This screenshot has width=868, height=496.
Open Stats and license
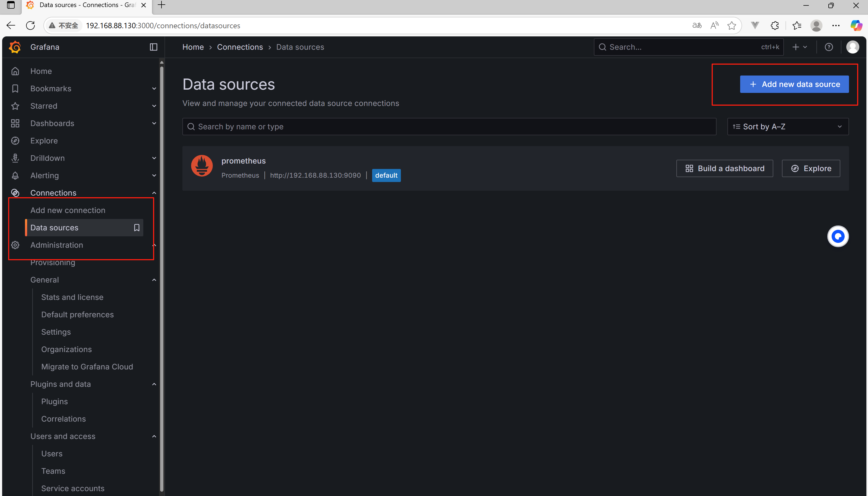pyautogui.click(x=72, y=297)
